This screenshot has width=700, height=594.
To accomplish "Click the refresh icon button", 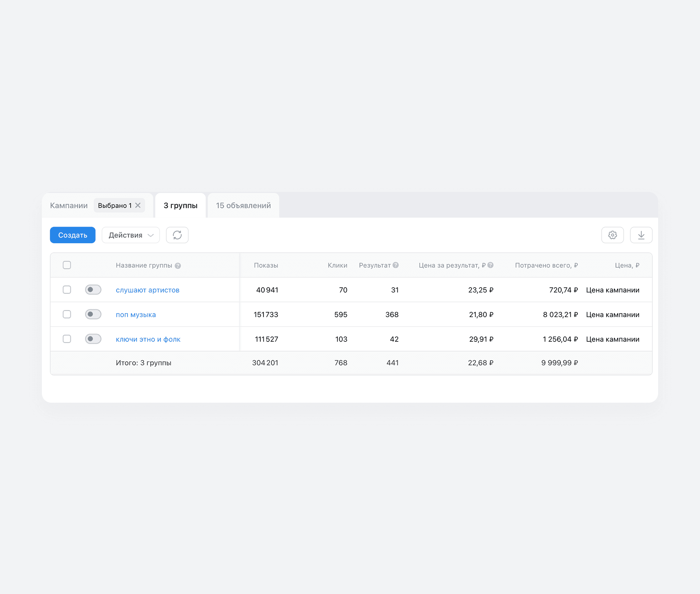I will pos(177,235).
